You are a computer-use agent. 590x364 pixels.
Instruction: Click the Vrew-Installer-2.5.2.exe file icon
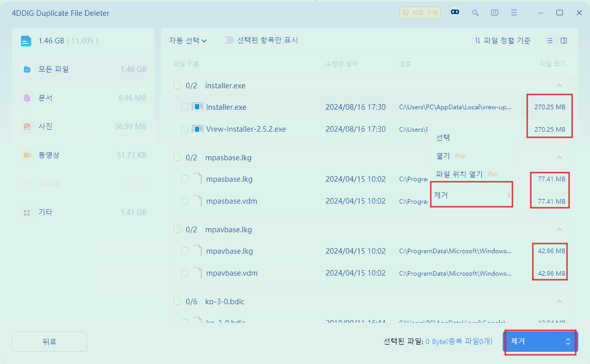[x=198, y=129]
